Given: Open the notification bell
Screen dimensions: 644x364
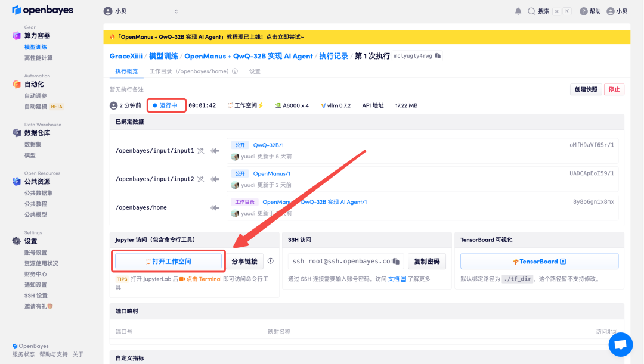Looking at the screenshot, I should 518,11.
